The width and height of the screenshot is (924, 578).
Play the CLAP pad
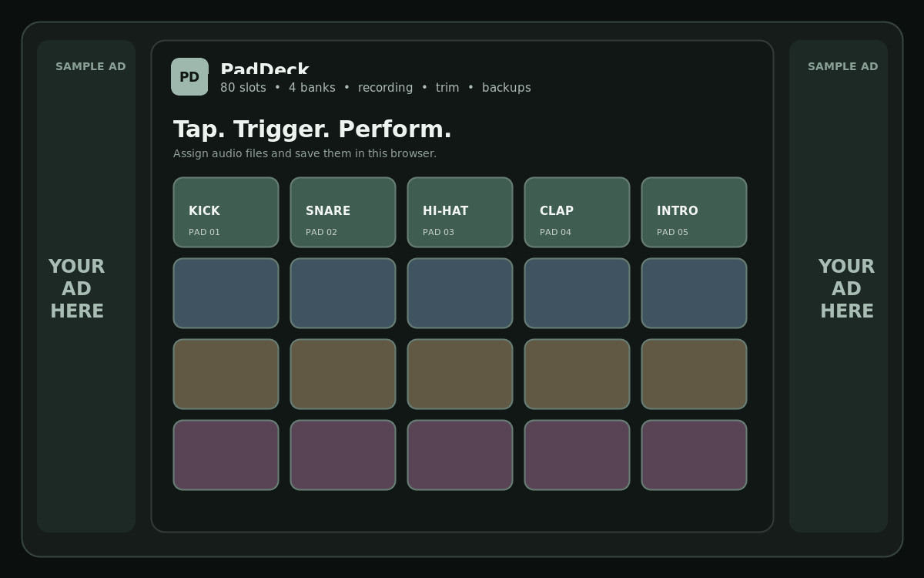[577, 212]
